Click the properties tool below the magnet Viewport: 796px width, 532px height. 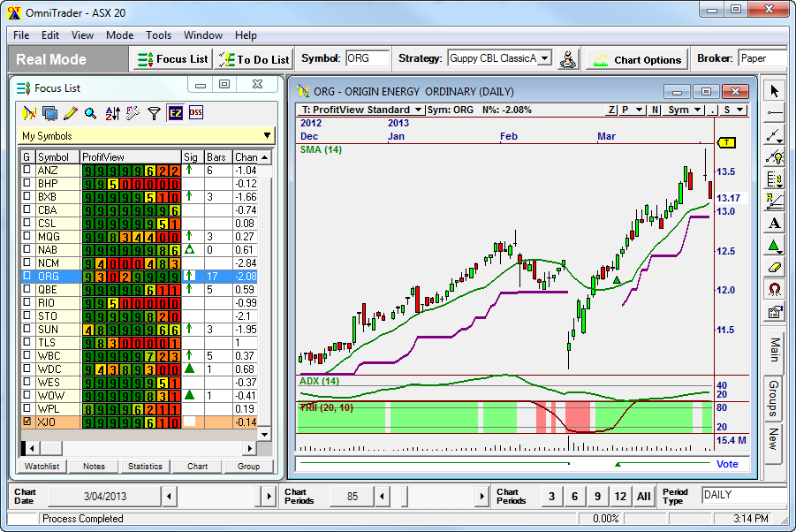(774, 312)
